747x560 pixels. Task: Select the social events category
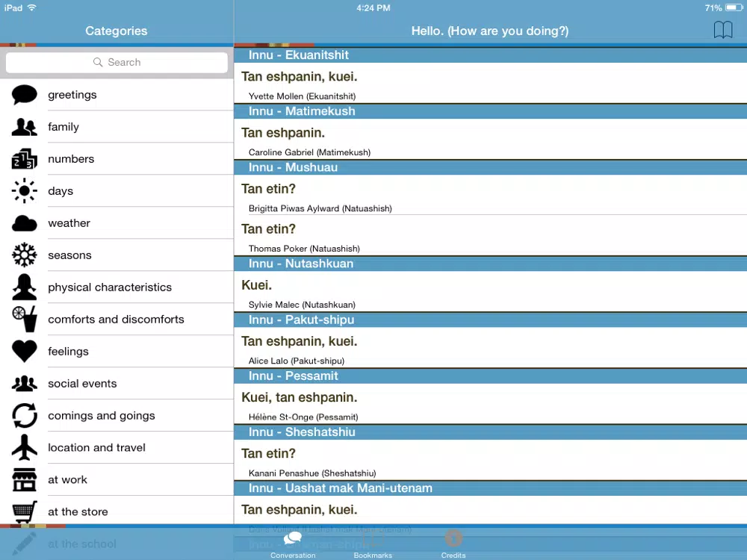coord(117,383)
